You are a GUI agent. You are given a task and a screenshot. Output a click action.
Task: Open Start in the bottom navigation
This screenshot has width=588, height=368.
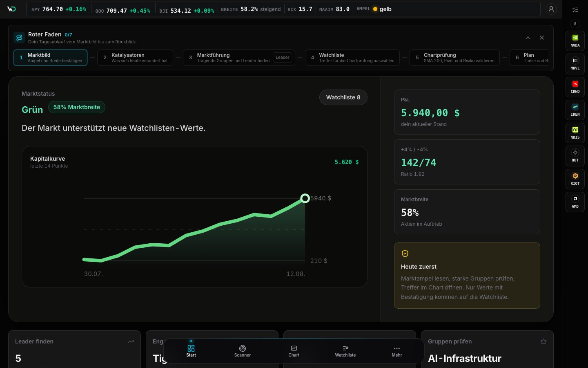(x=191, y=351)
